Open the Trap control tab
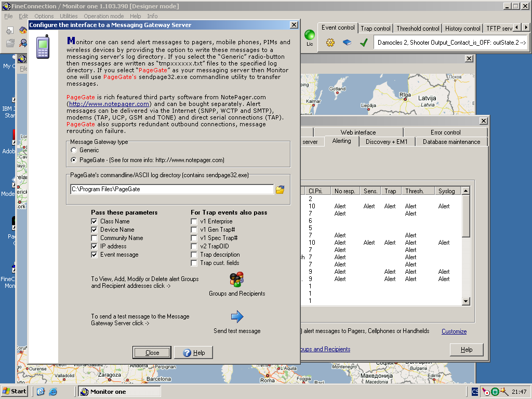The height and width of the screenshot is (399, 532). [376, 29]
